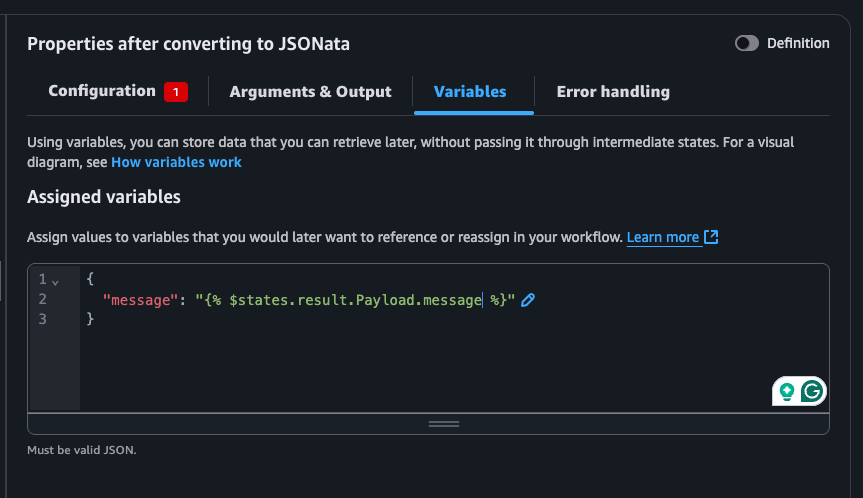
Task: Click the Assigned variables heading
Action: pyautogui.click(x=103, y=197)
